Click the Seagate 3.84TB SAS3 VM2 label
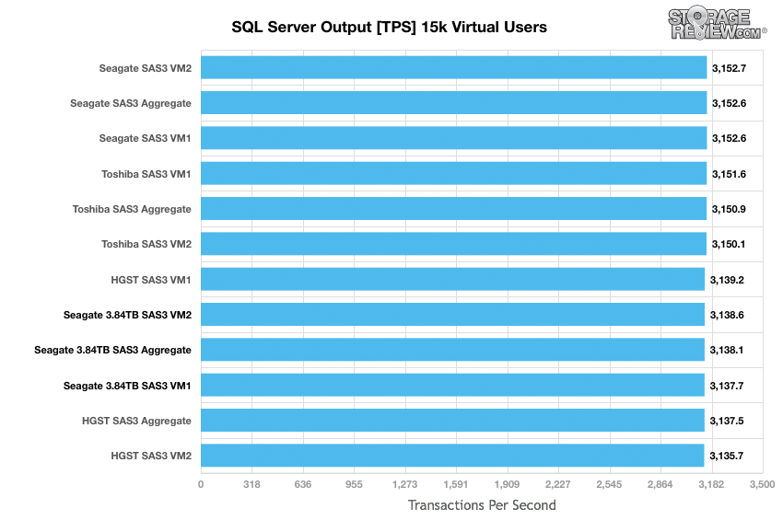783x532 pixels. (x=127, y=315)
